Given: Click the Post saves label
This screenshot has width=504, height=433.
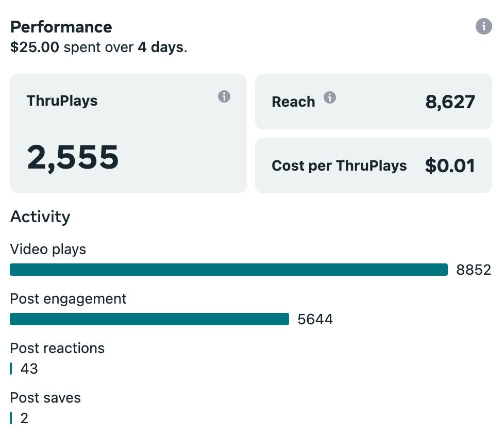Looking at the screenshot, I should 45,398.
